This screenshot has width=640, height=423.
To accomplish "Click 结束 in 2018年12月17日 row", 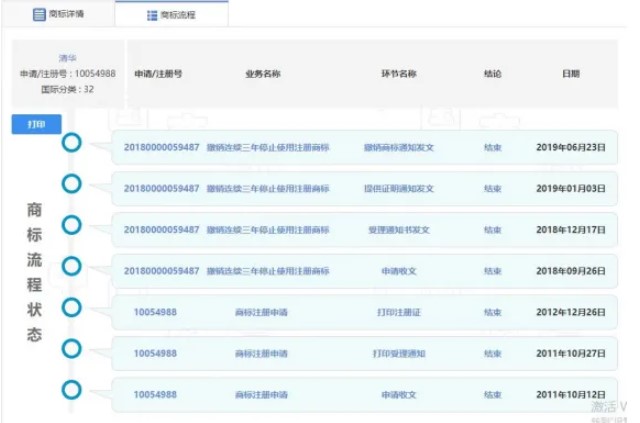I will [493, 230].
